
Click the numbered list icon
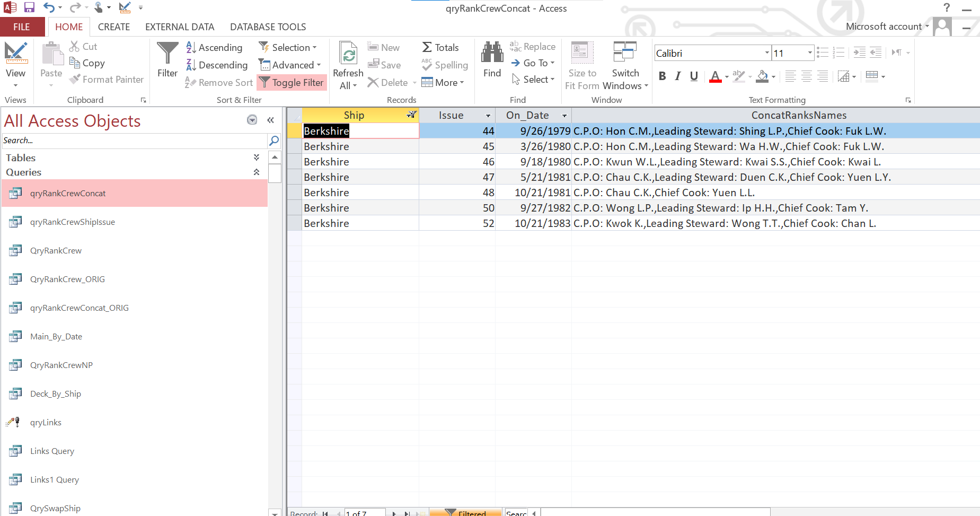pyautogui.click(x=838, y=53)
